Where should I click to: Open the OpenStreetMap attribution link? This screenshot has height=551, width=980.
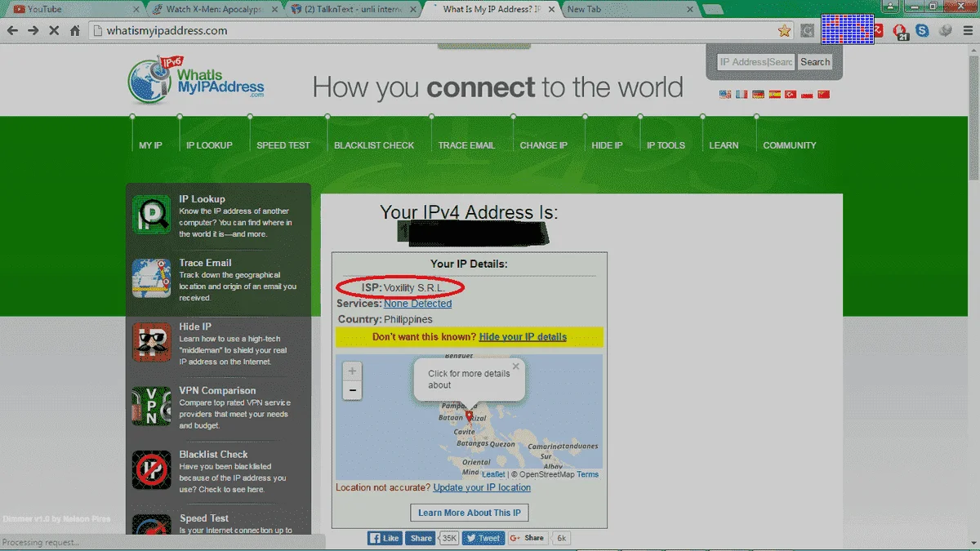tap(546, 474)
